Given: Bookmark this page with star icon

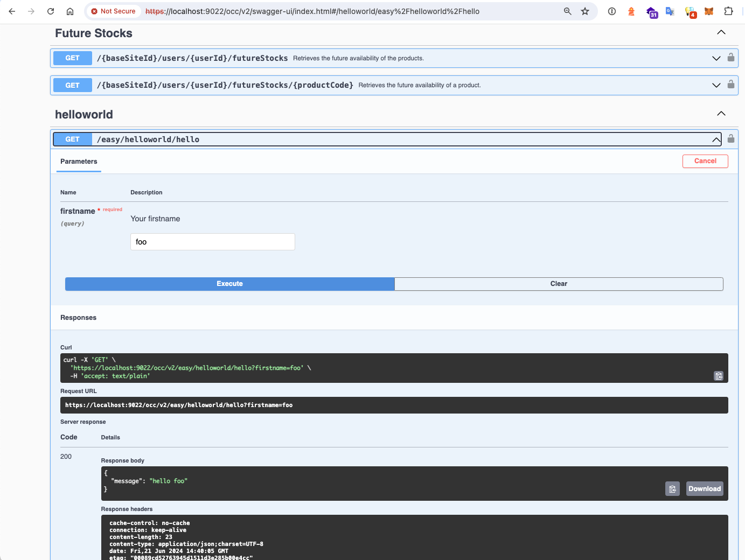Looking at the screenshot, I should [x=585, y=11].
